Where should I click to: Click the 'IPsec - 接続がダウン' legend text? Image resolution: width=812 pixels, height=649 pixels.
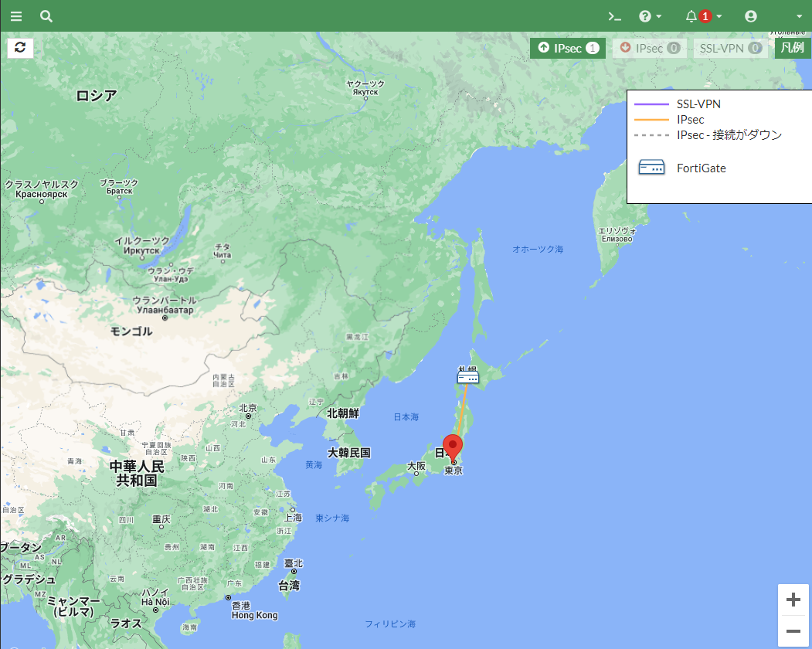(729, 135)
